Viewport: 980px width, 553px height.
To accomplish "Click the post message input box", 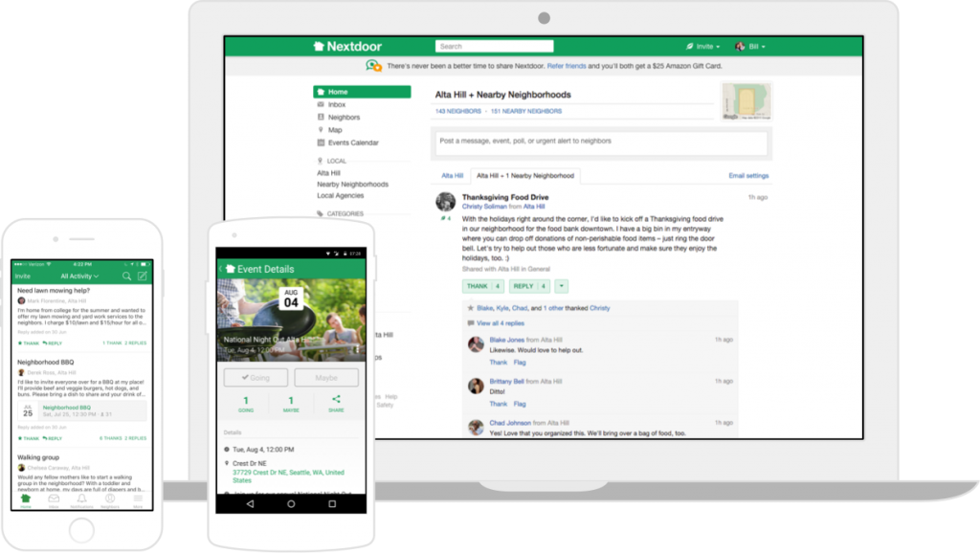I will [603, 142].
